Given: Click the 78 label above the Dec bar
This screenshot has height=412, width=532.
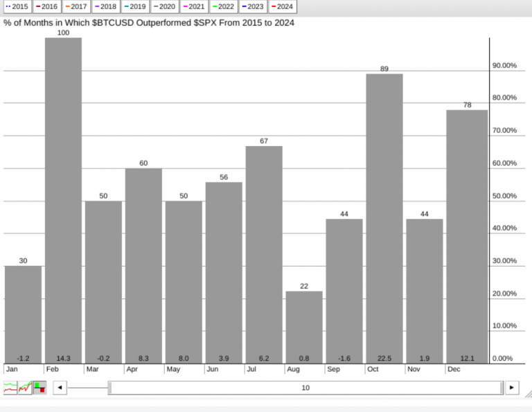Looking at the screenshot, I should pos(467,105).
